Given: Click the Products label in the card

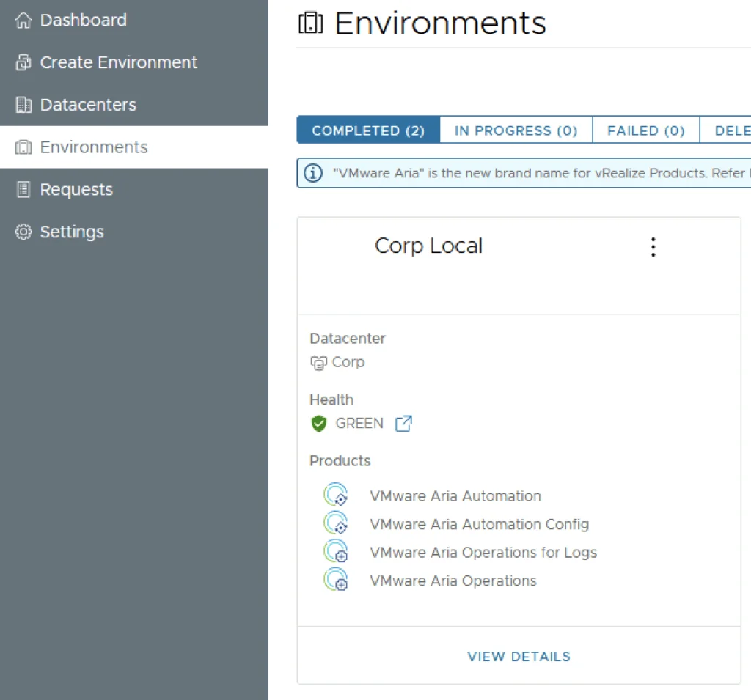Looking at the screenshot, I should click(x=340, y=461).
